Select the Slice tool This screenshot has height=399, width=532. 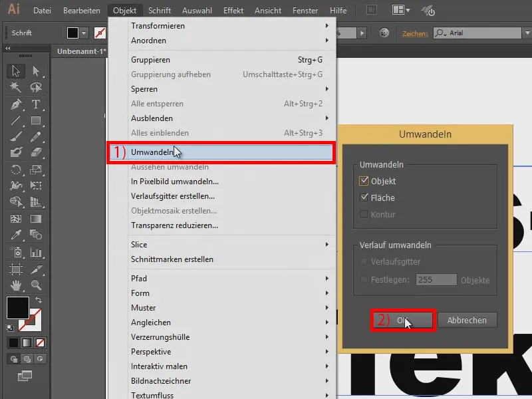click(x=36, y=269)
